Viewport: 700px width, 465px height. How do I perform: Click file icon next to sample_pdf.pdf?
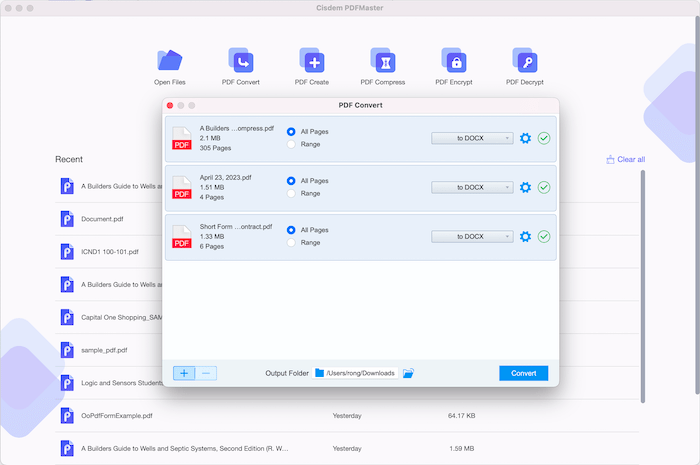click(x=67, y=350)
